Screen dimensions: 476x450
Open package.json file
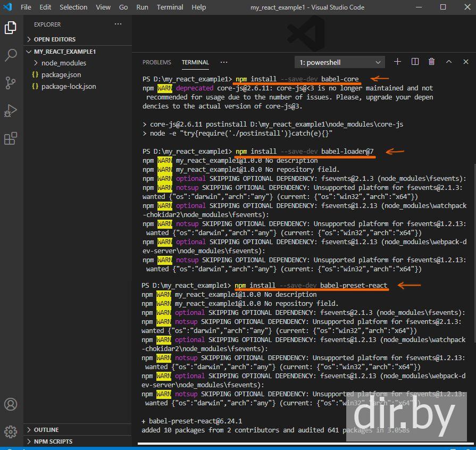pyautogui.click(x=61, y=74)
